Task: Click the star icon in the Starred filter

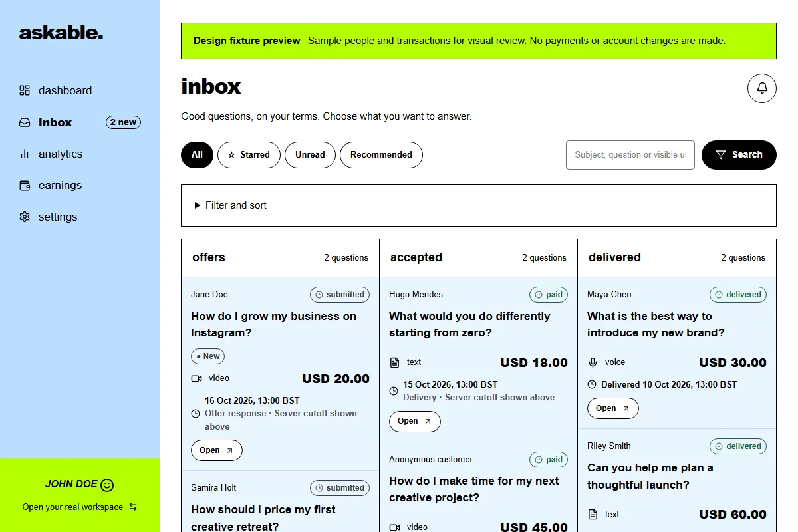Action: 231,155
